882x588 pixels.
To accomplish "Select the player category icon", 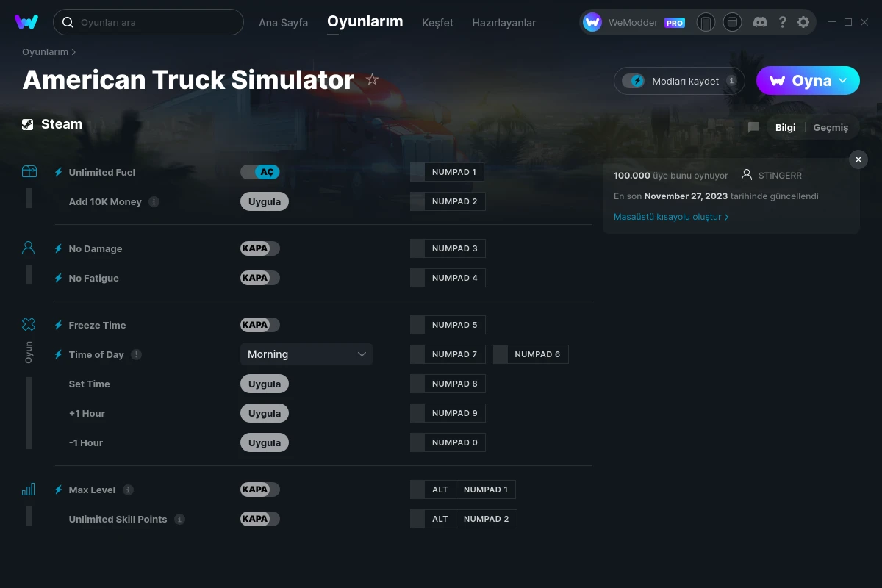I will click(x=29, y=248).
